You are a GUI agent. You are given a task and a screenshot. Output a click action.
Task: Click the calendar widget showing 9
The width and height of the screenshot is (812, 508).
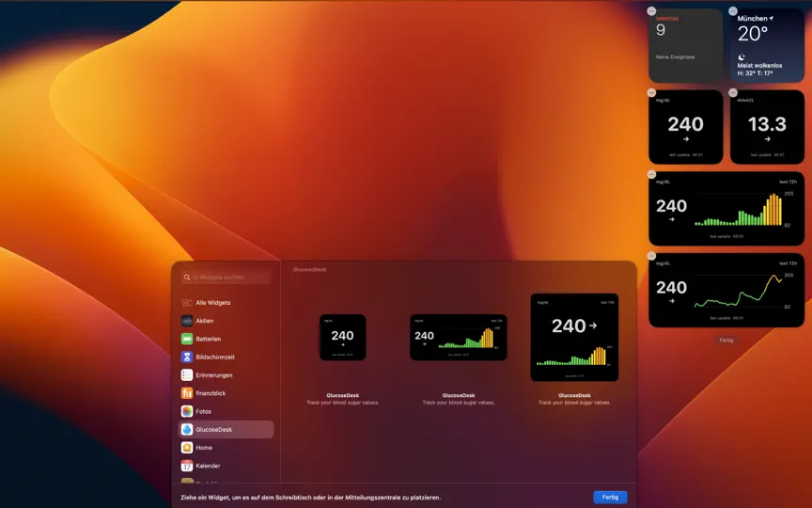point(686,45)
